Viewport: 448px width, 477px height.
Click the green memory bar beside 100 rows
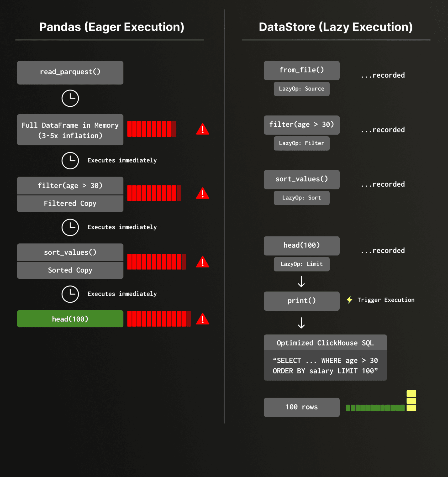pyautogui.click(x=375, y=408)
